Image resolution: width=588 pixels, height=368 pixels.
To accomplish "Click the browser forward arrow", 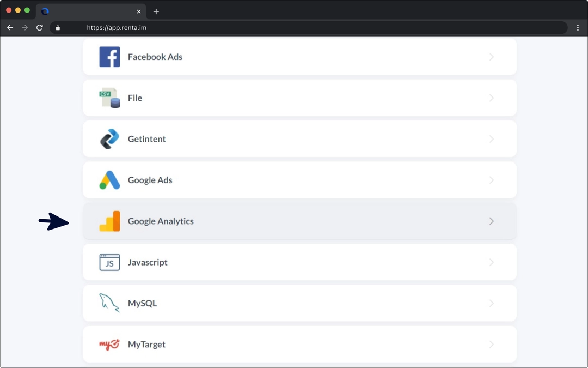I will [24, 28].
